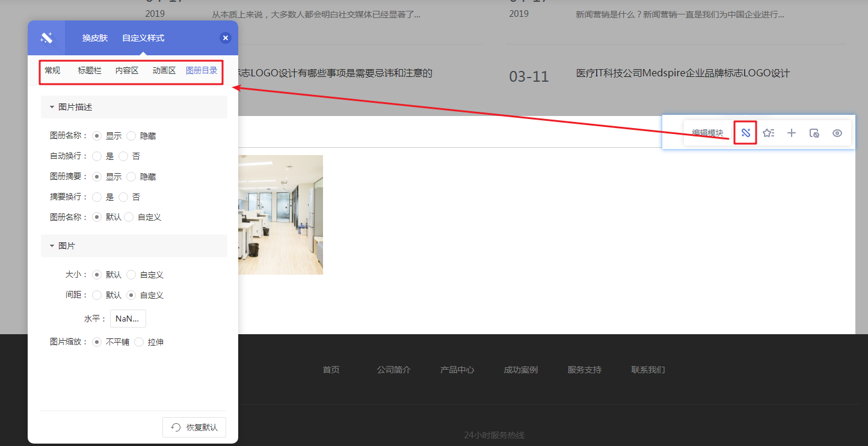Click the magic wand style icon in panel header
868x446 pixels.
(46, 38)
